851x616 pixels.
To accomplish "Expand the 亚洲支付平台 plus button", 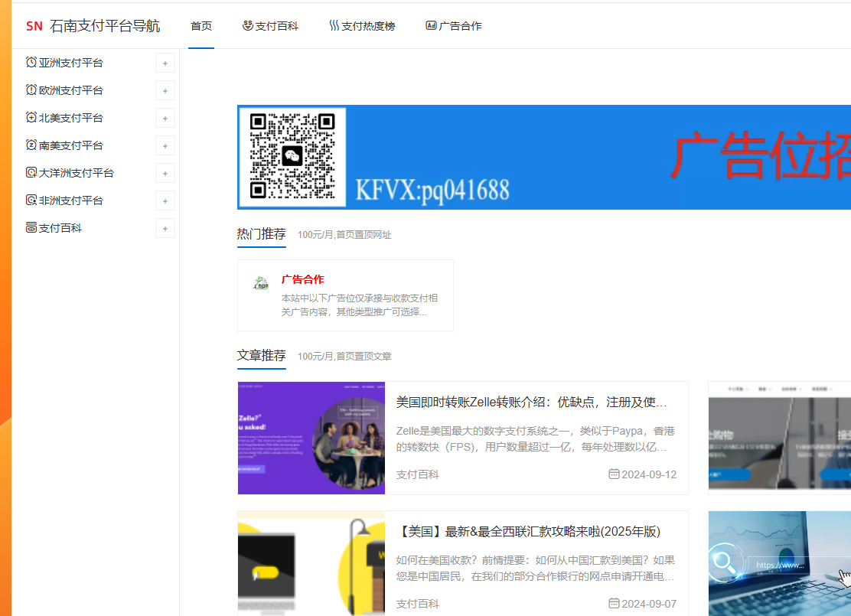I will click(x=165, y=64).
